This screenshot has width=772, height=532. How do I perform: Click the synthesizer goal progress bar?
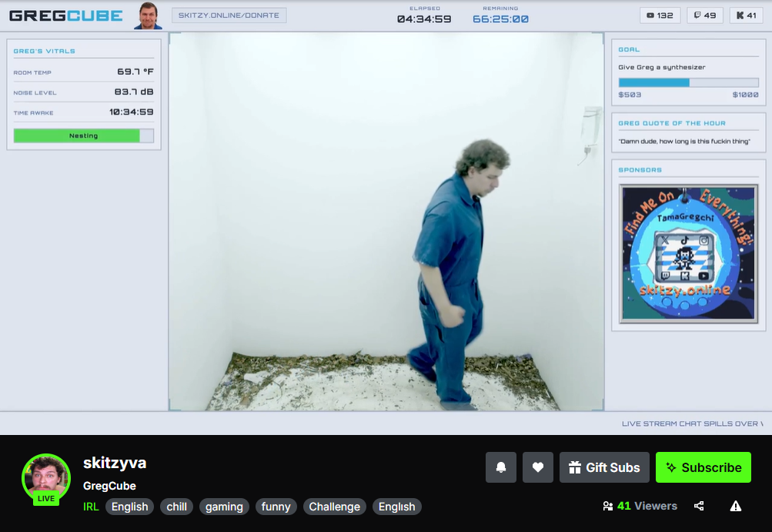[688, 82]
